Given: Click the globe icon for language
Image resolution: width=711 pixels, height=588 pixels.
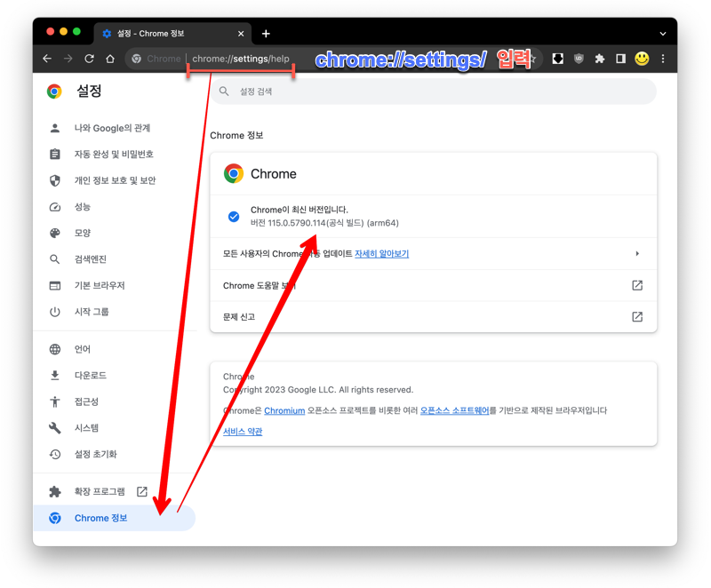Looking at the screenshot, I should point(55,349).
